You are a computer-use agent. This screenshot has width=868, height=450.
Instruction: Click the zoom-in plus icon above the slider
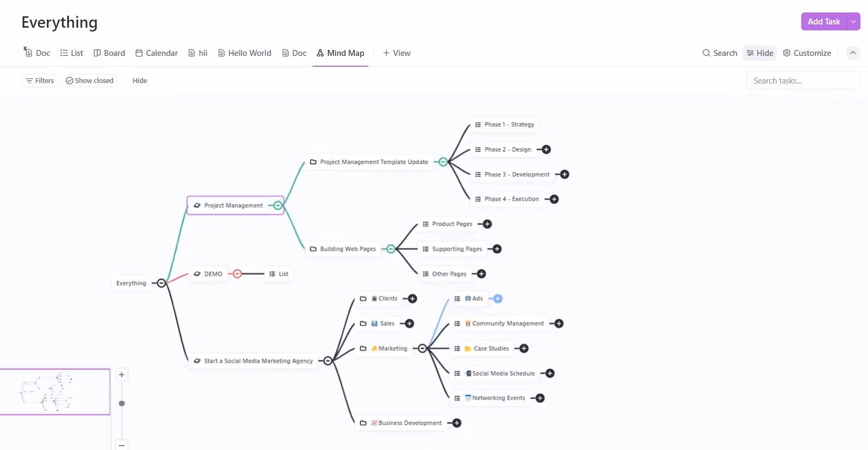tap(122, 374)
